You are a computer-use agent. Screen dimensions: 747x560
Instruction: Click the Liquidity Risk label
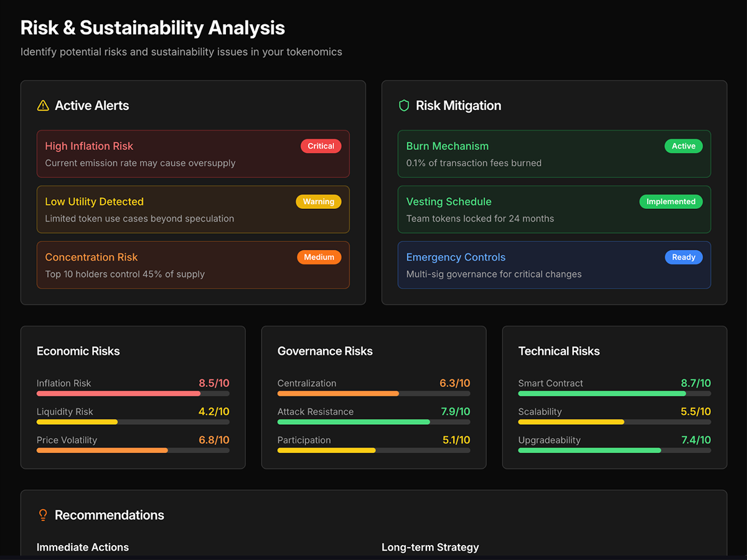click(65, 411)
